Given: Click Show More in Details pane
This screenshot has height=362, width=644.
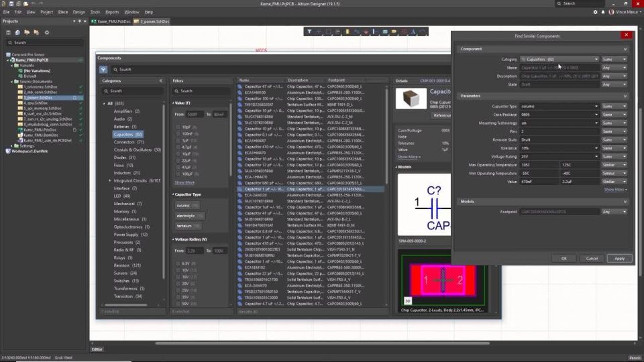Looking at the screenshot, I should [x=409, y=157].
